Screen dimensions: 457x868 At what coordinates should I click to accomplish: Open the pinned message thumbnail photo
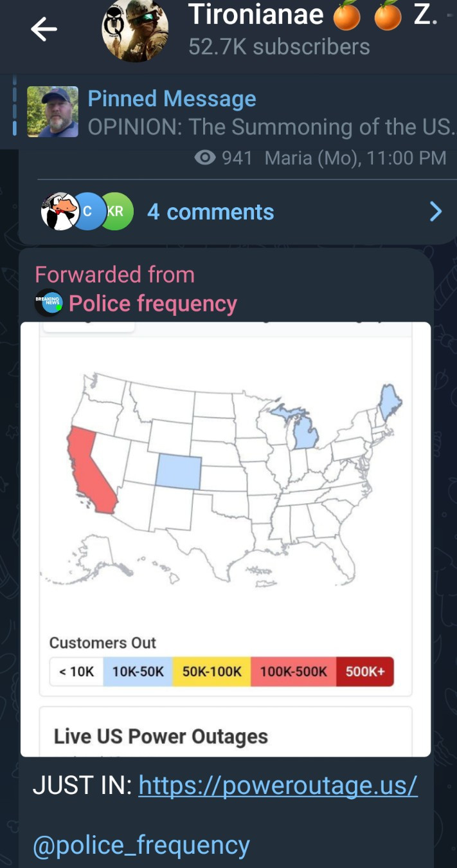click(x=53, y=112)
